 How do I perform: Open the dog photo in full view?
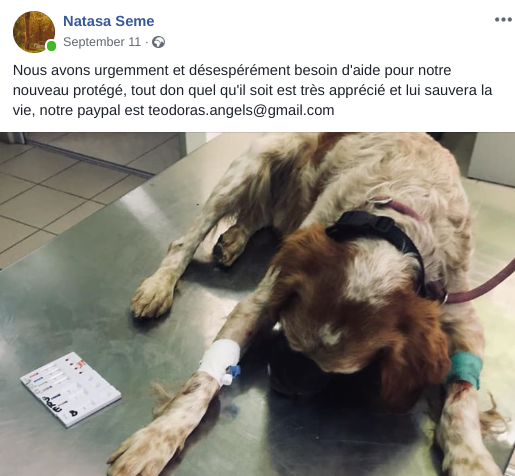[x=257, y=304]
